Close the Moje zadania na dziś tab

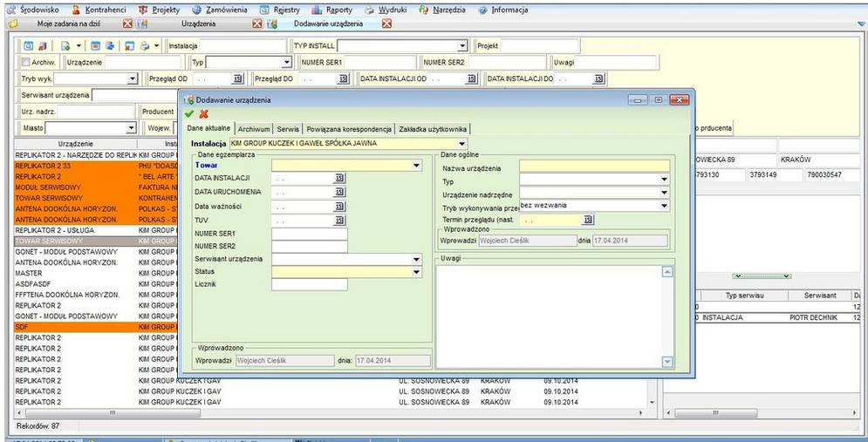pyautogui.click(x=128, y=24)
